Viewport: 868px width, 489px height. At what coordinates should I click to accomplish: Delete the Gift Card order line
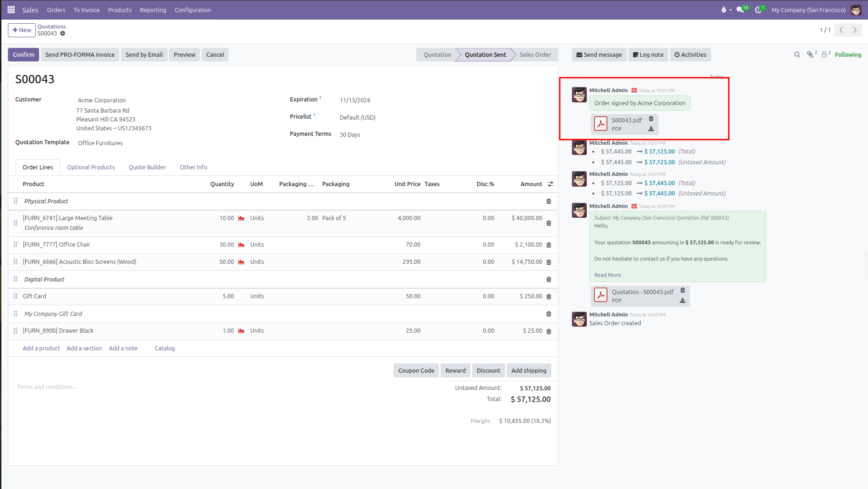(x=549, y=296)
